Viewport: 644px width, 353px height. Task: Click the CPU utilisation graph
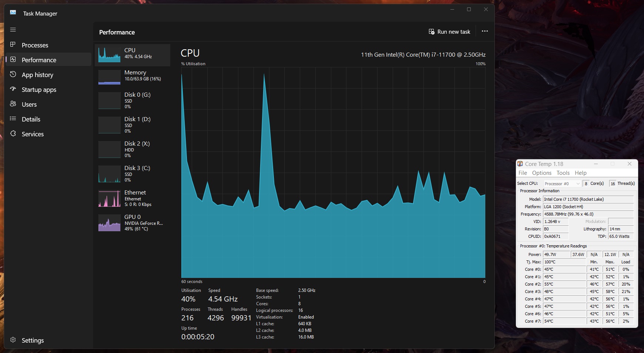pyautogui.click(x=333, y=173)
